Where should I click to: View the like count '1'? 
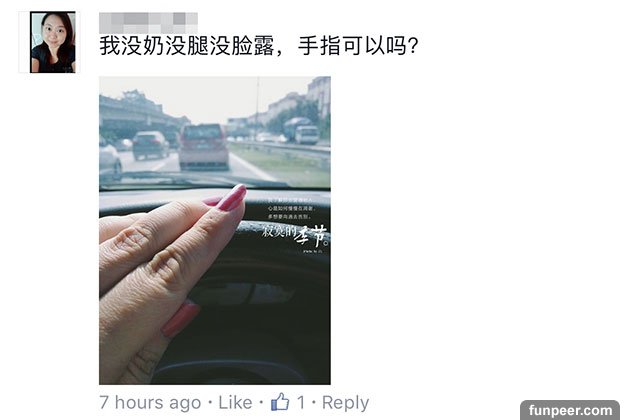(x=301, y=403)
